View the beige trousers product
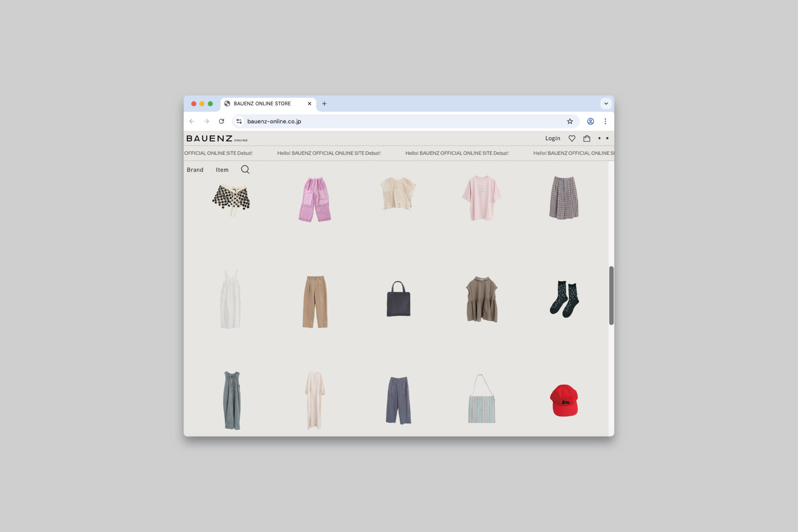 (x=315, y=302)
